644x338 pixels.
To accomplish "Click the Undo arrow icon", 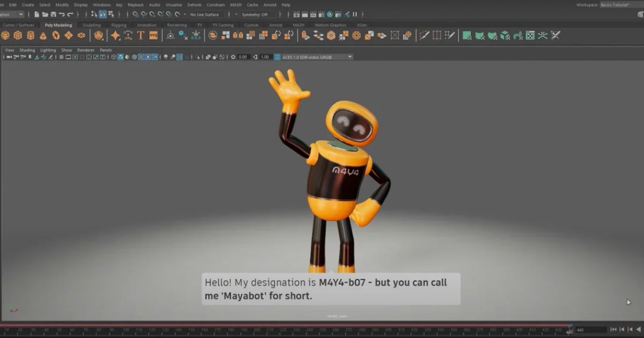I will [x=62, y=14].
